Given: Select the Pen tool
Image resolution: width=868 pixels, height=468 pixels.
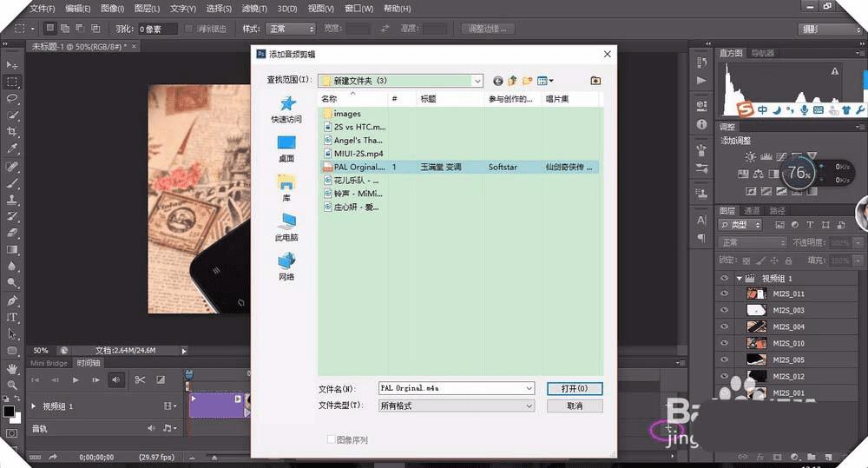Looking at the screenshot, I should click(12, 300).
